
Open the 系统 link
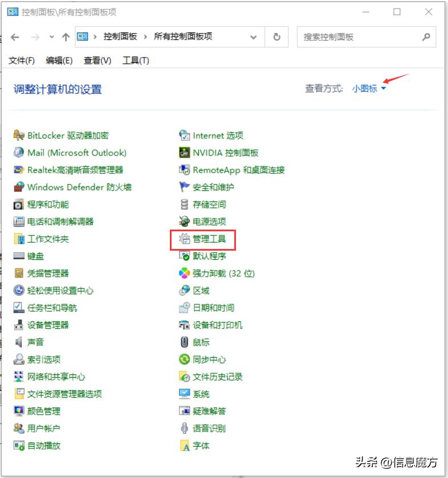(x=201, y=394)
